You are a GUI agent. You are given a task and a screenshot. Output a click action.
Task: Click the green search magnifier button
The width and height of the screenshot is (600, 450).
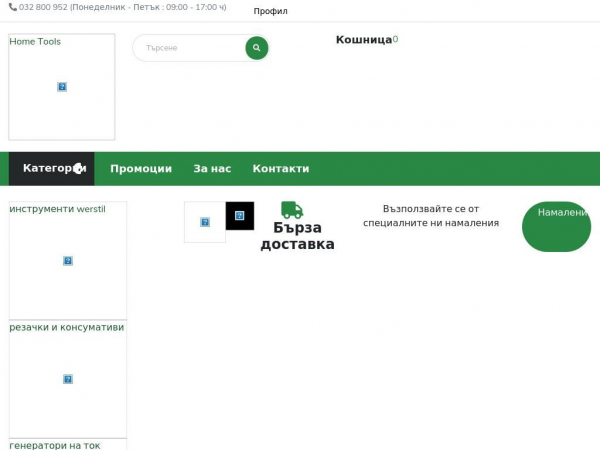pyautogui.click(x=256, y=48)
